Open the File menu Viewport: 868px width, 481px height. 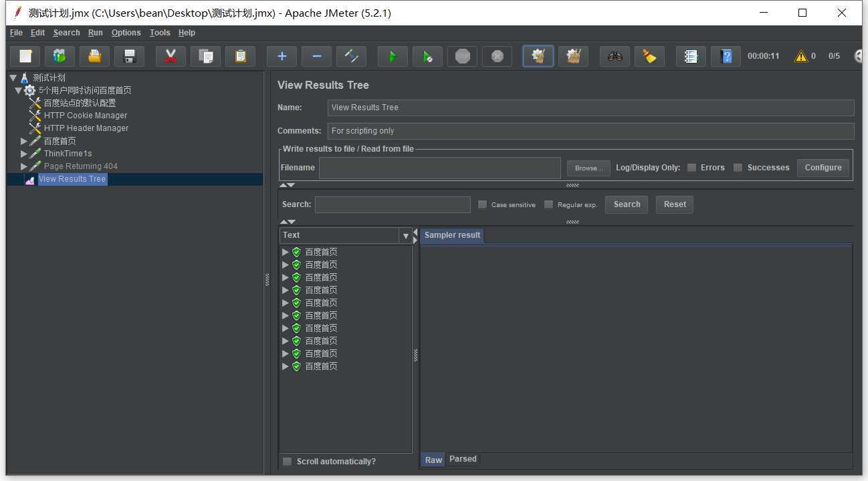pyautogui.click(x=17, y=33)
